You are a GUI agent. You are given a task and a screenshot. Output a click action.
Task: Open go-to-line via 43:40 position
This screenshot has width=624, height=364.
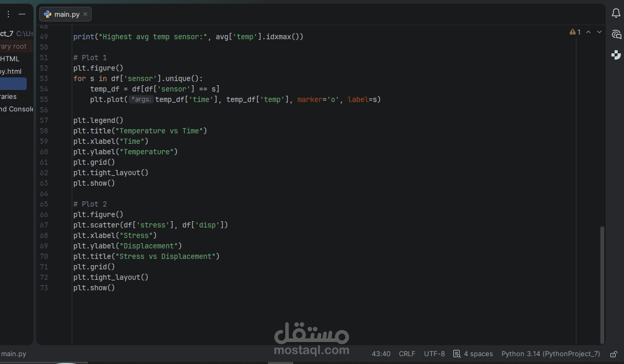381,354
